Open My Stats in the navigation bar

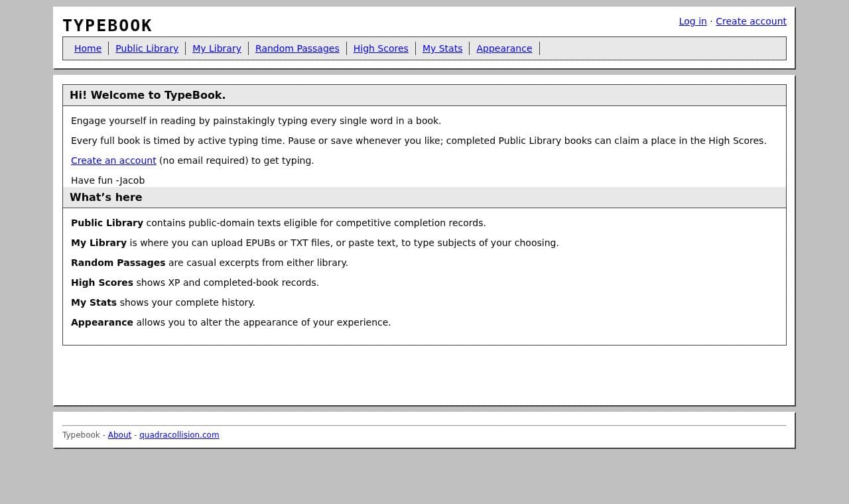click(x=442, y=48)
